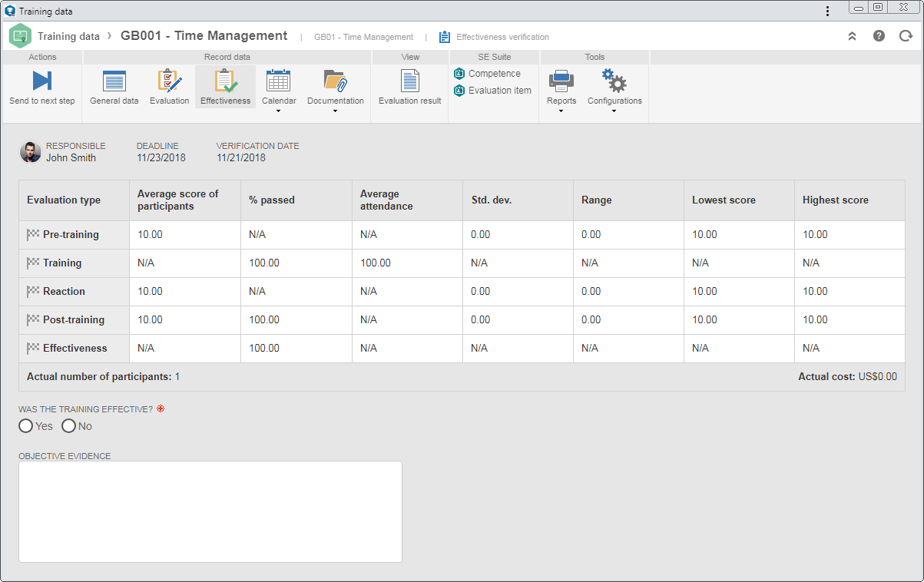Click the Reaction row flag icon
This screenshot has width=924, height=582.
click(x=33, y=291)
